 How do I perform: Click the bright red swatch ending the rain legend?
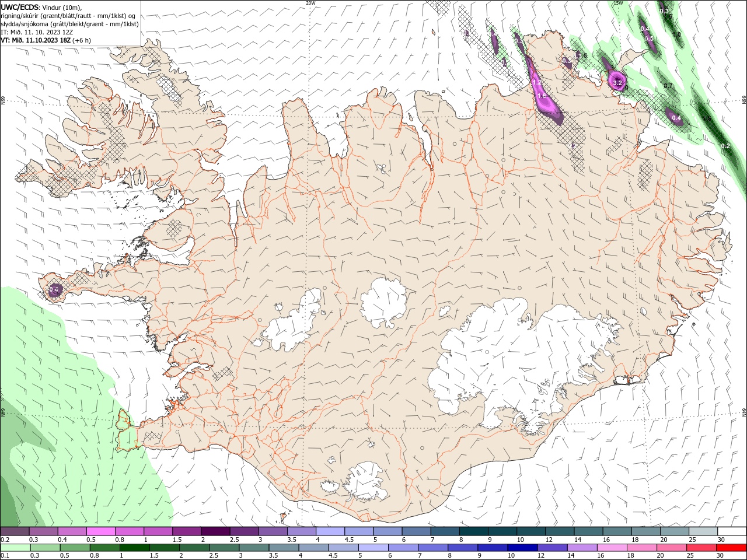tap(732, 548)
